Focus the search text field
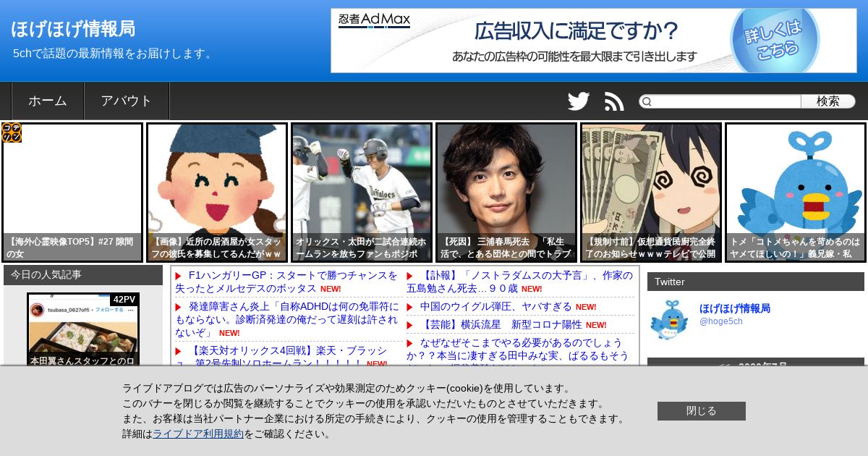The height and width of the screenshot is (456, 868). click(726, 101)
